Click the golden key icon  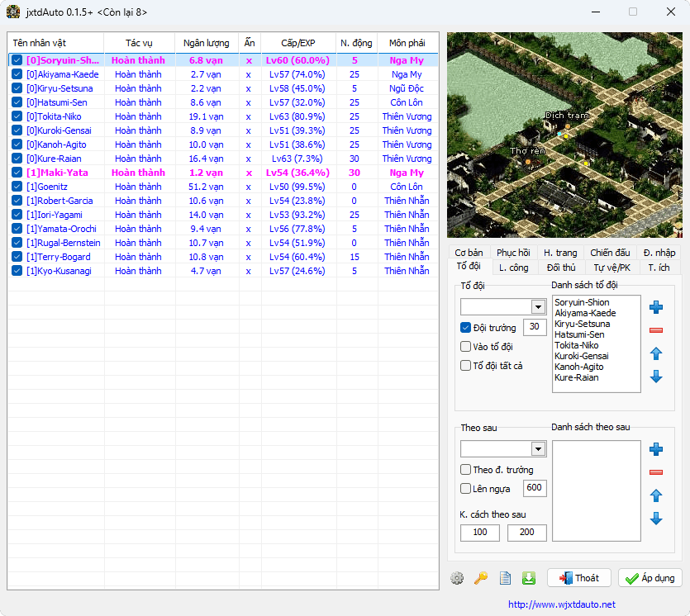tap(481, 578)
